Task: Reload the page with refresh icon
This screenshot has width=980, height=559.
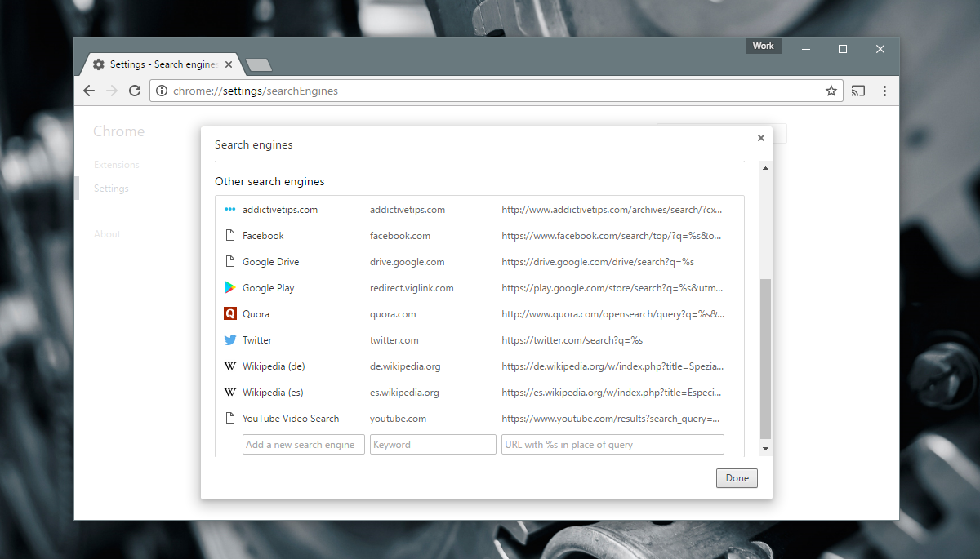Action: coord(135,91)
